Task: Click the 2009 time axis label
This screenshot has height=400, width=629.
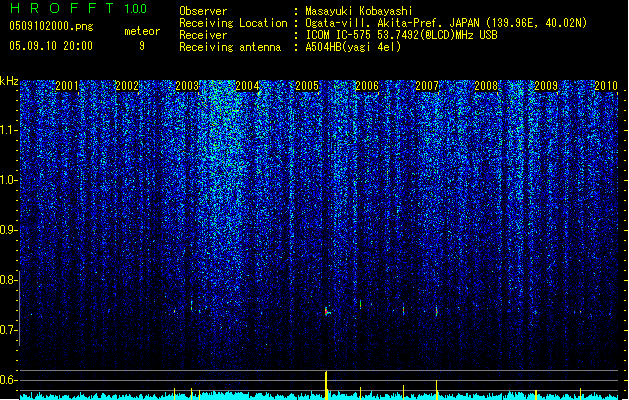Action: click(546, 85)
